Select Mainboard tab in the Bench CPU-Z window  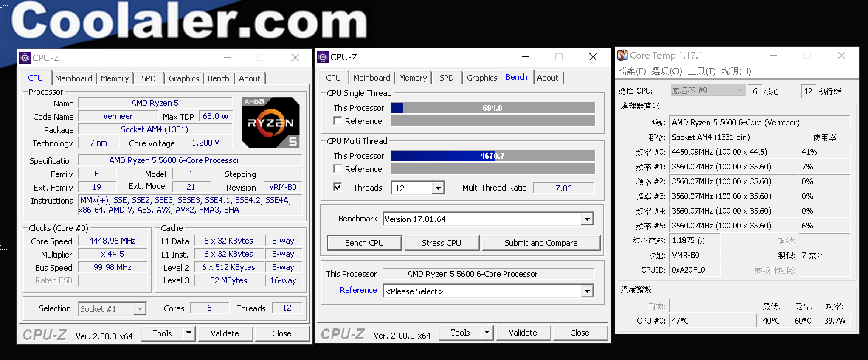(x=372, y=78)
